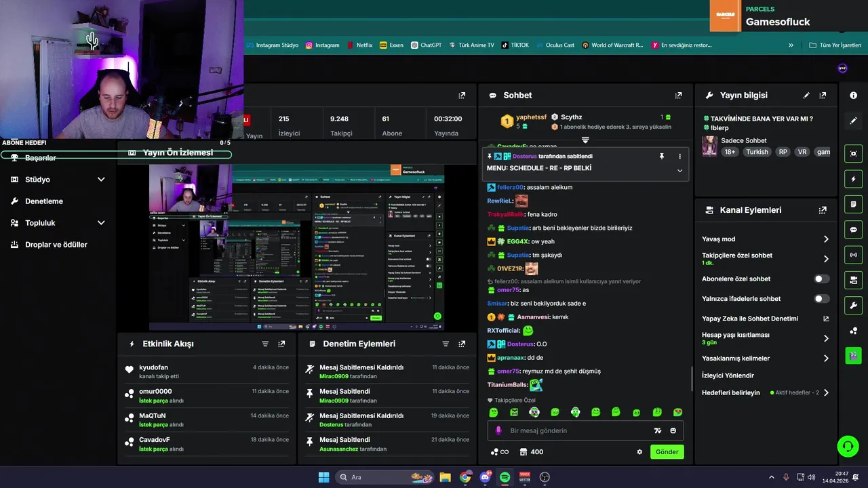Image resolution: width=868 pixels, height=488 pixels.
Task: Show more bookmarks with double-arrow
Action: [791, 45]
